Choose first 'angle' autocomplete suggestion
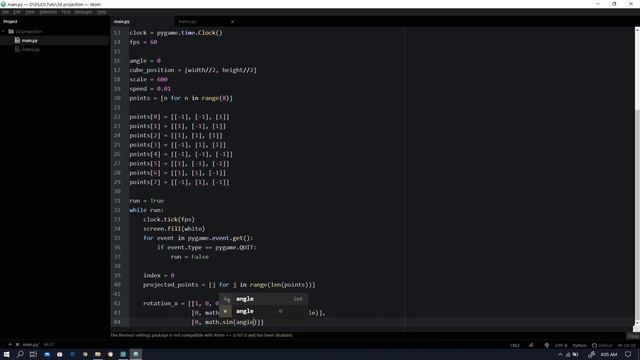 [x=263, y=299]
